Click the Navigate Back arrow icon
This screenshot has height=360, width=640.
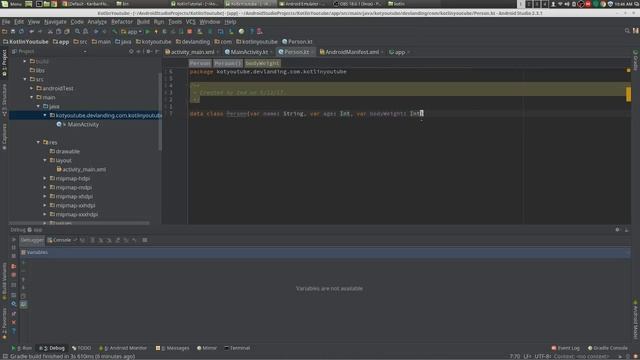[96, 31]
